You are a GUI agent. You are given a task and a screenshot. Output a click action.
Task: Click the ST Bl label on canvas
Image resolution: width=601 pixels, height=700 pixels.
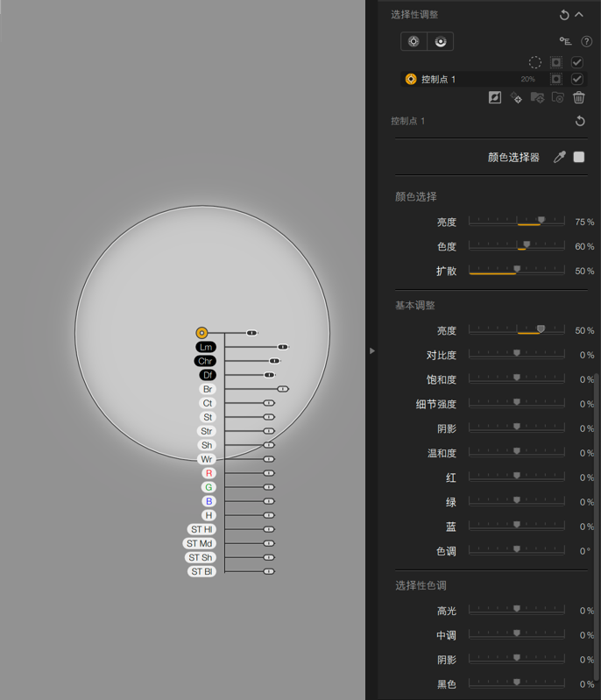[x=202, y=571]
